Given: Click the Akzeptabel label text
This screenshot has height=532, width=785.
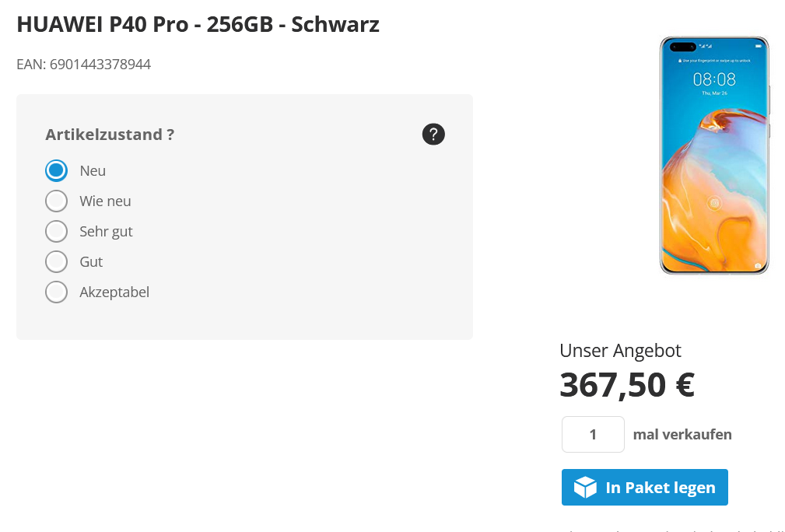Looking at the screenshot, I should (x=114, y=292).
